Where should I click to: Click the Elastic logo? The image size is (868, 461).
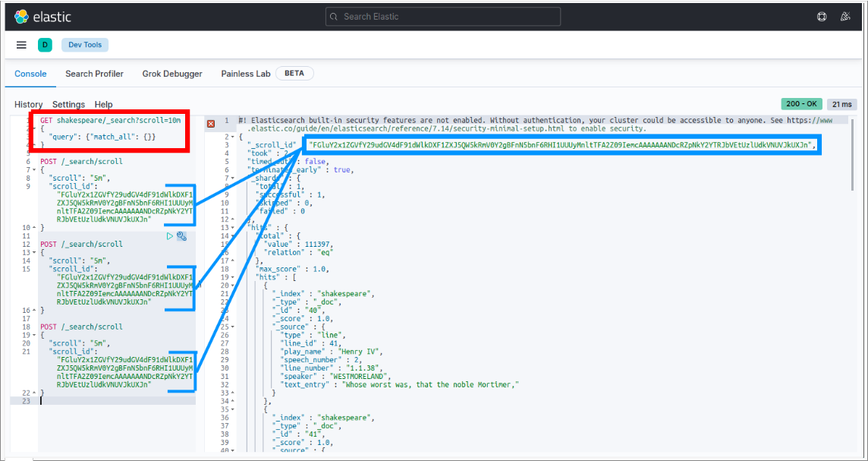pos(42,17)
